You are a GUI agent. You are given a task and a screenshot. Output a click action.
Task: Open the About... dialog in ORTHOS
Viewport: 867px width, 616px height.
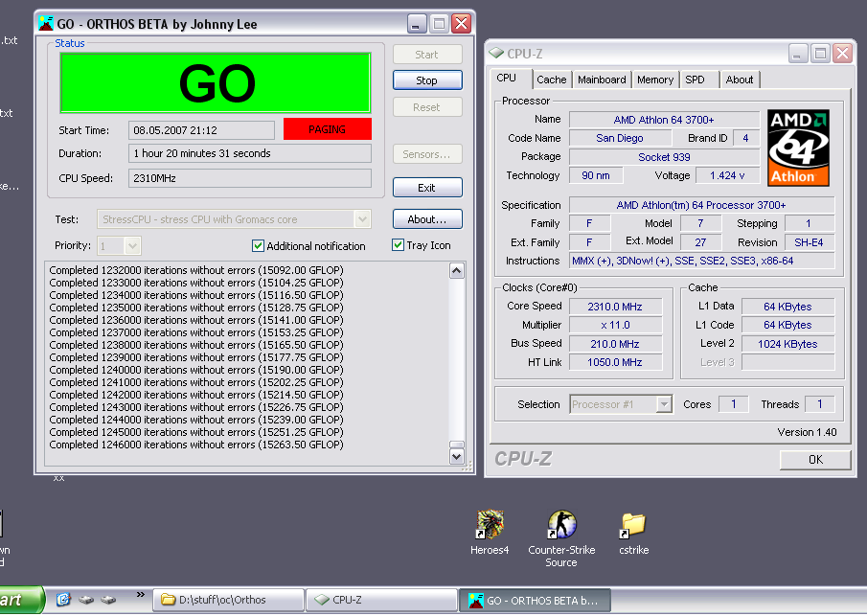click(x=427, y=219)
